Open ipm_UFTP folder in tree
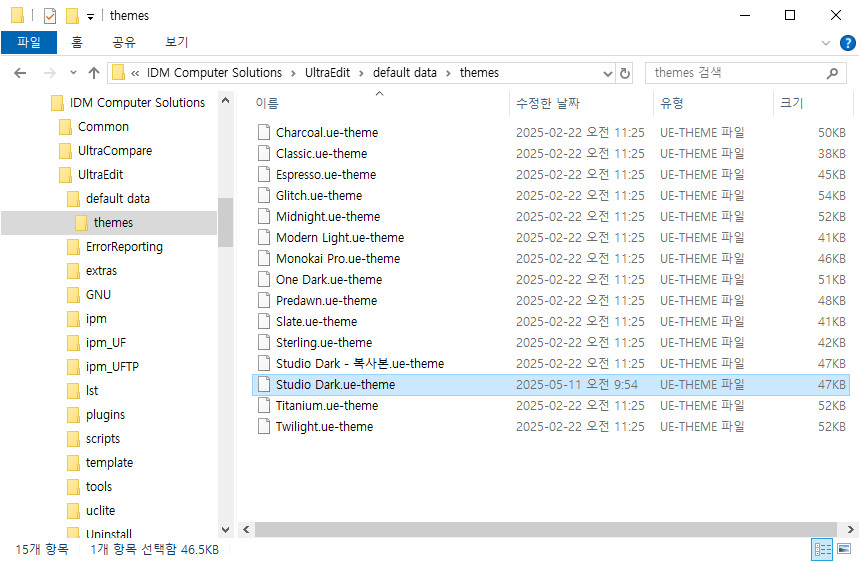The image size is (860, 562). (x=112, y=367)
